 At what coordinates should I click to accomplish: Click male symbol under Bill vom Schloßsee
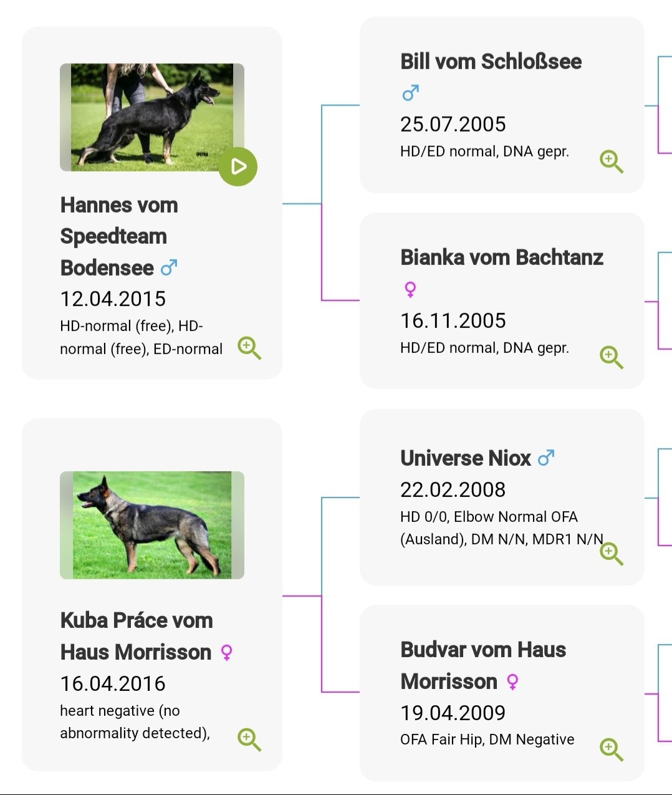pyautogui.click(x=410, y=93)
